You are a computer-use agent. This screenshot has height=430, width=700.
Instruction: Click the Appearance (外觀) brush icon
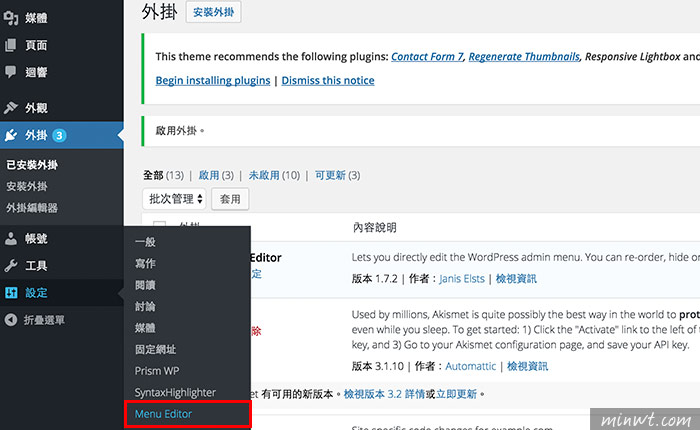10,108
